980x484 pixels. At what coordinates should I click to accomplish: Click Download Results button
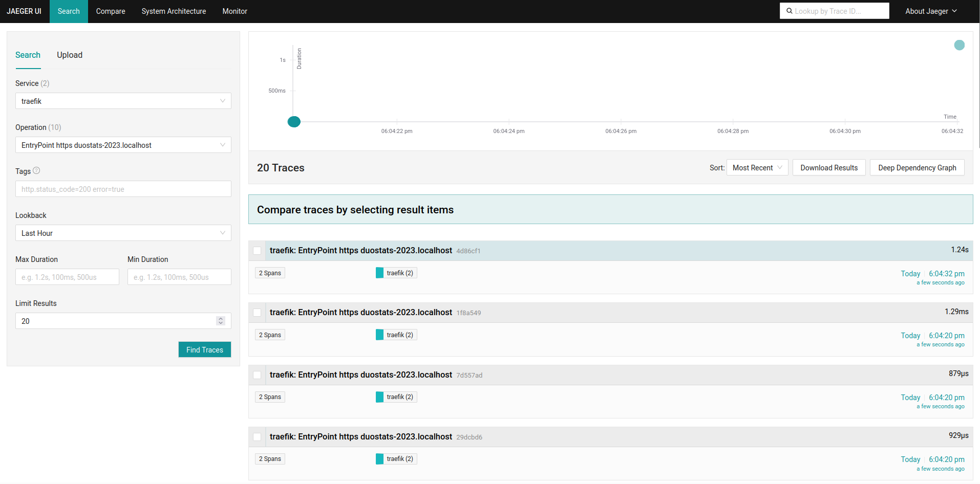pyautogui.click(x=829, y=168)
